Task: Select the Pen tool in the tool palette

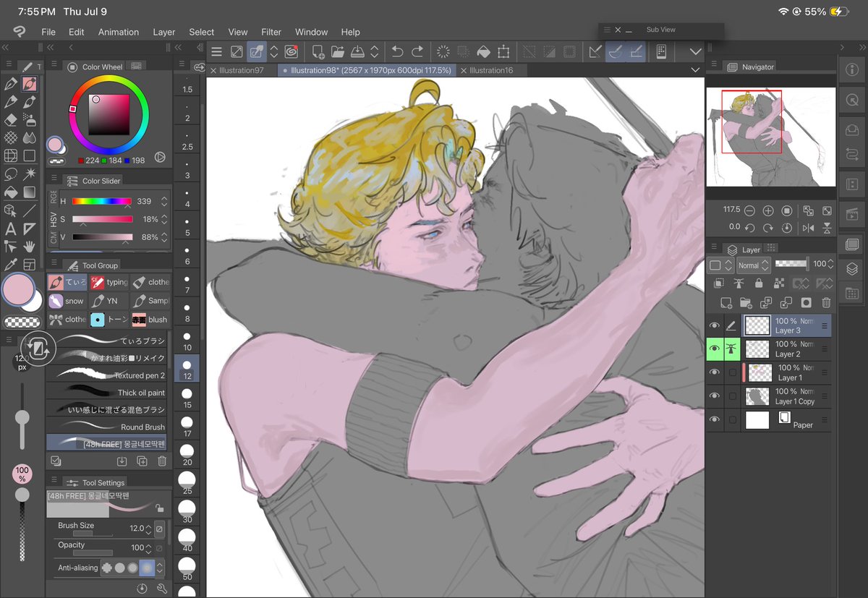Action: tap(11, 84)
